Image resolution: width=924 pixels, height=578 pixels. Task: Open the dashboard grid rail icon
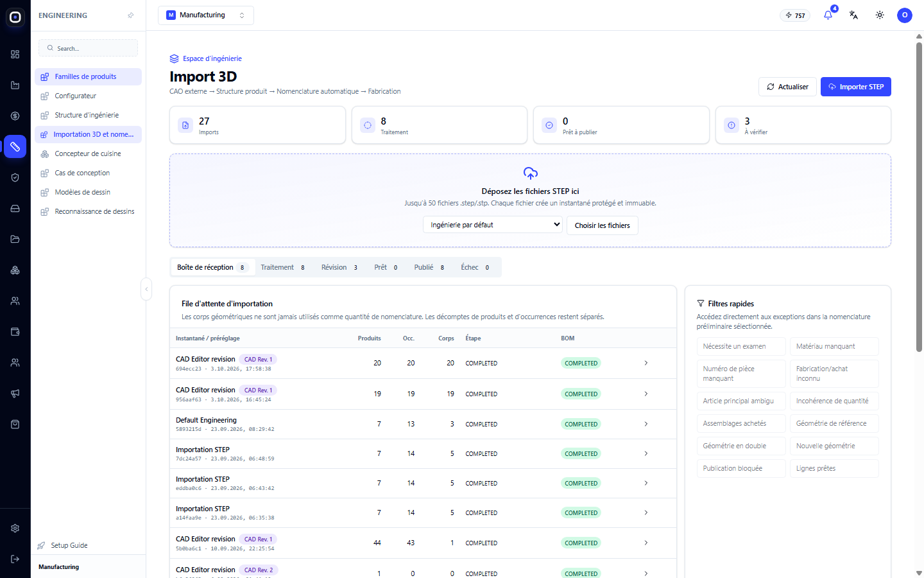coord(15,55)
